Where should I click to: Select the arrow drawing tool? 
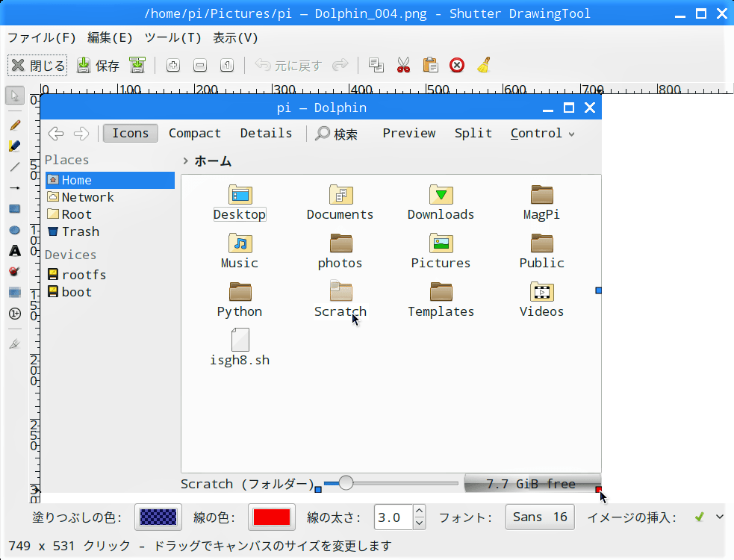pos(15,187)
